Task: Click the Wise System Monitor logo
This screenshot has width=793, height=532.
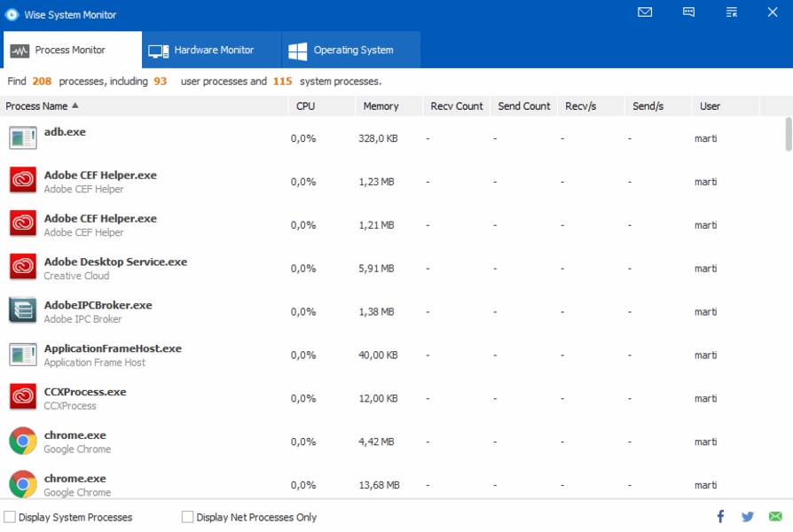Action: coord(12,13)
